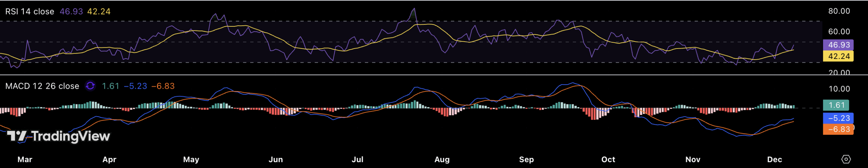The height and width of the screenshot is (168, 868).
Task: Click the orange −6.83 value in MACD legend
Action: 163,86
